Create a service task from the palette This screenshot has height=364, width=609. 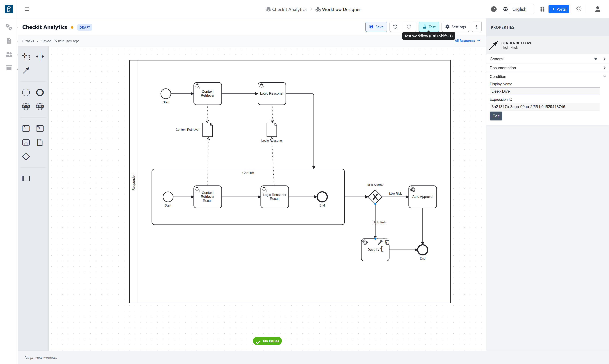pyautogui.click(x=40, y=128)
